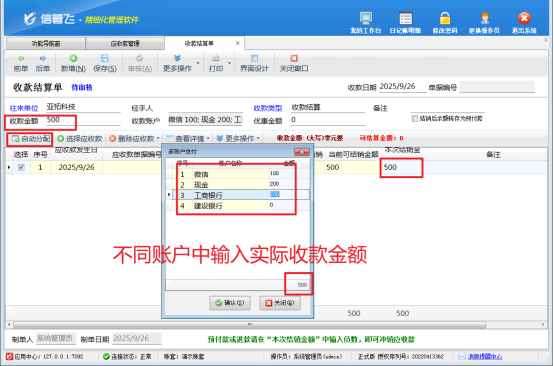The image size is (554, 366).
Task: Open the 界面设计 layout design tool
Action: [x=254, y=63]
